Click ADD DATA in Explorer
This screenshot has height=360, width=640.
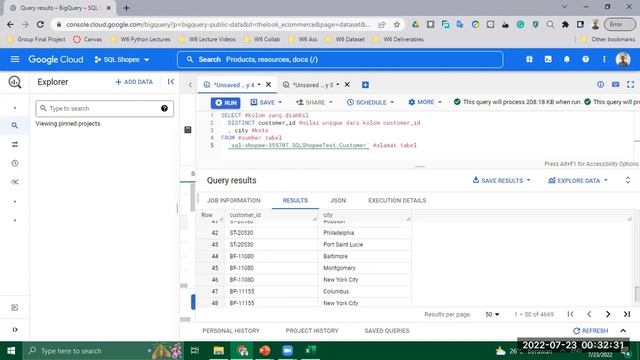pos(134,82)
